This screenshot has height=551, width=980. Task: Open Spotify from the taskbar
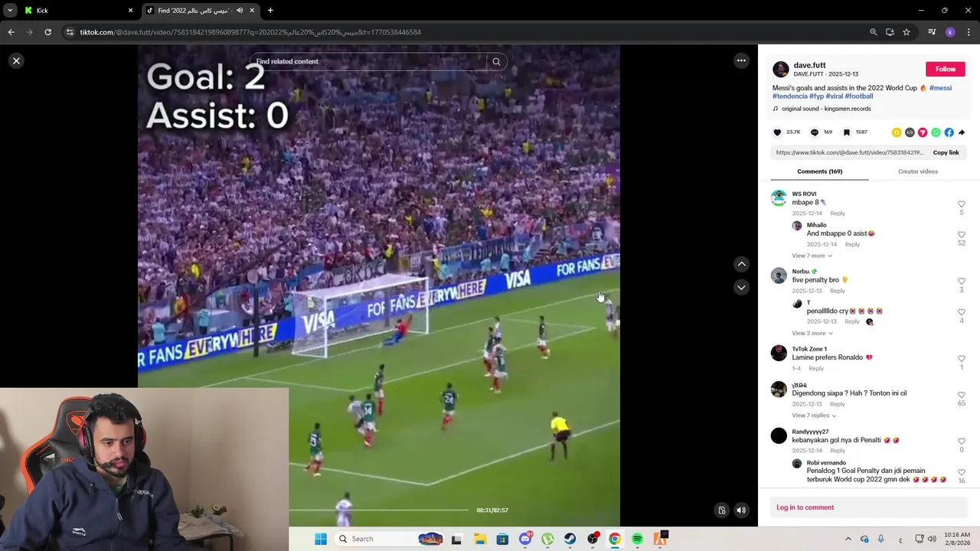click(637, 539)
